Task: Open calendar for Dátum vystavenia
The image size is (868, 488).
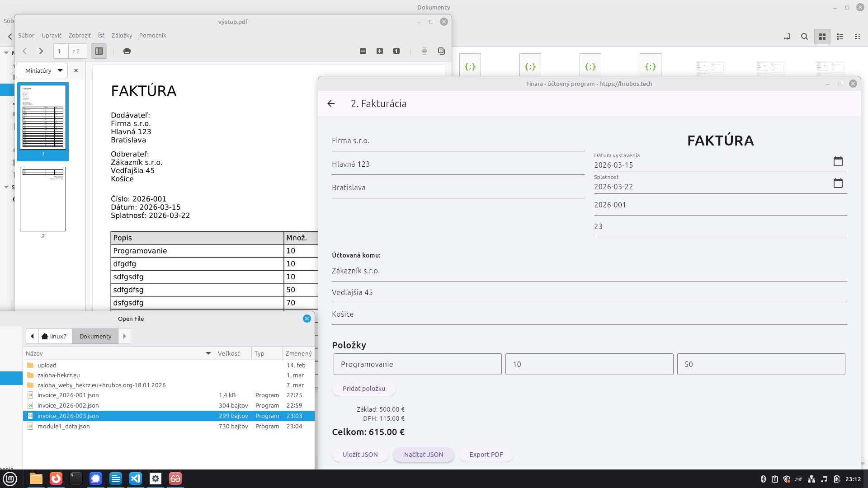Action: tap(838, 161)
